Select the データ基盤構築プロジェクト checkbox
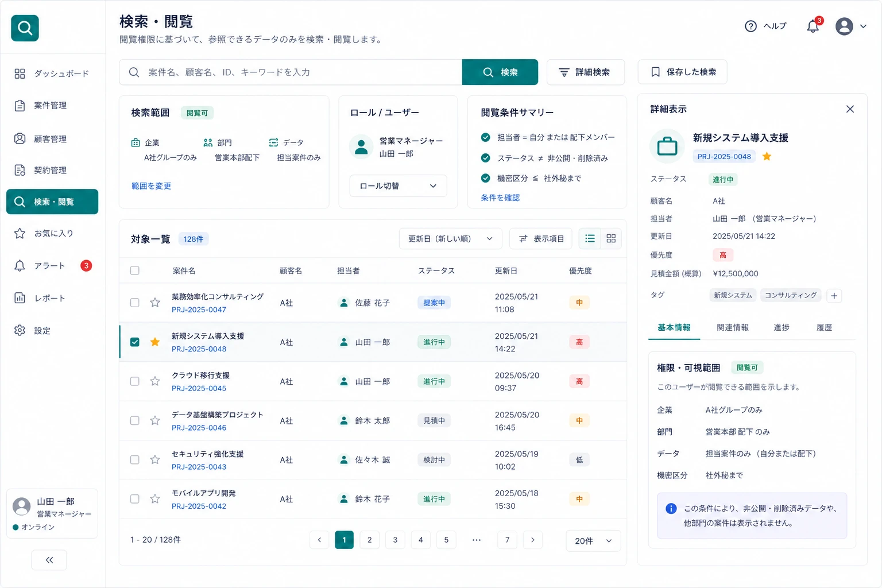 click(135, 420)
